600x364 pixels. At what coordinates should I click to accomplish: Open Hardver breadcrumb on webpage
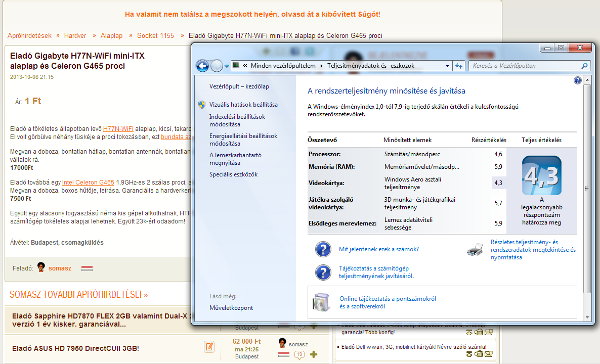75,35
